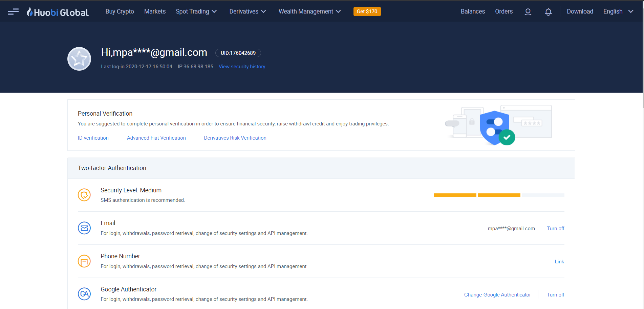Open the Balances page
Screen dimensions: 644x309
pos(473,11)
